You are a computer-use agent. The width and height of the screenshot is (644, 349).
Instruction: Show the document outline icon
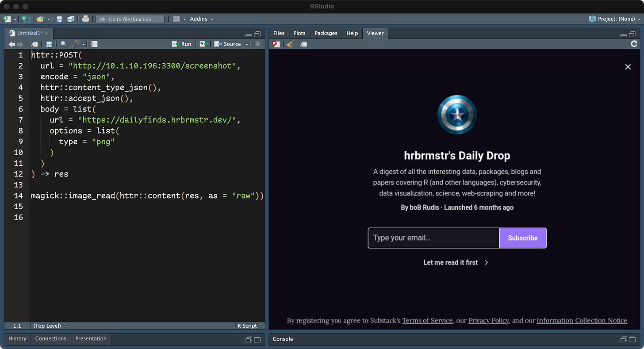point(258,44)
